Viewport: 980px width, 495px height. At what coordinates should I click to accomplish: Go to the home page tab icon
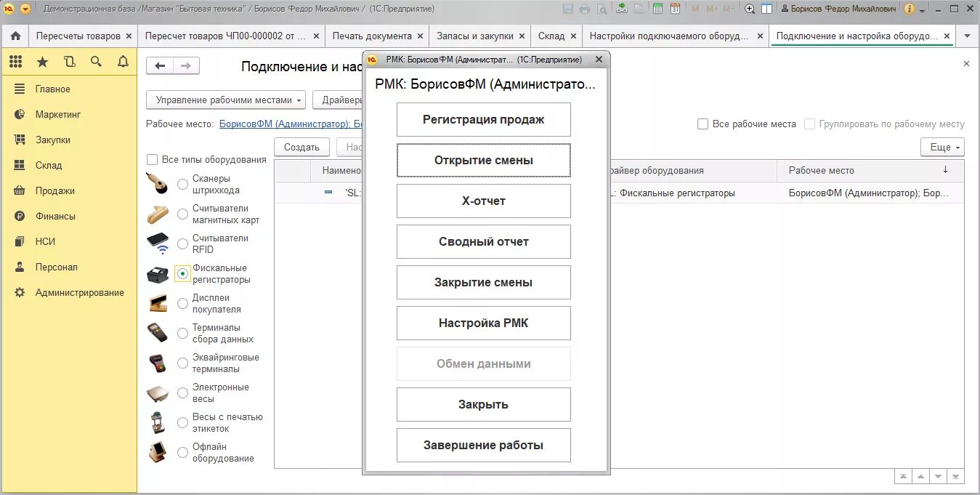15,36
